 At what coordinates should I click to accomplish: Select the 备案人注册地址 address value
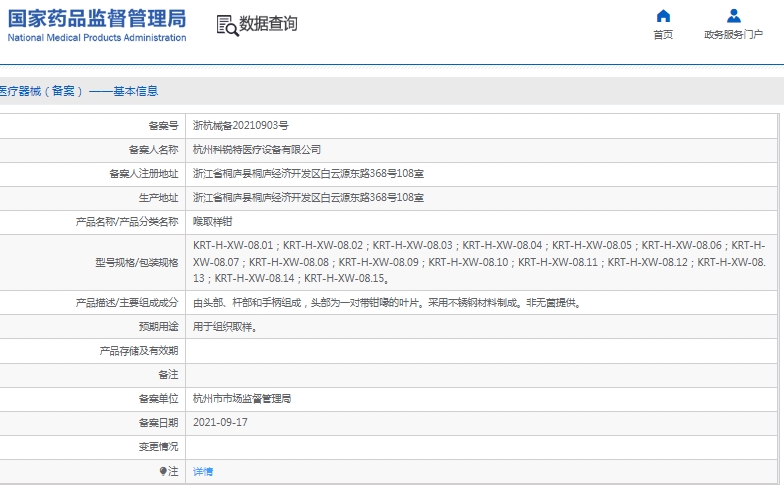[308, 174]
